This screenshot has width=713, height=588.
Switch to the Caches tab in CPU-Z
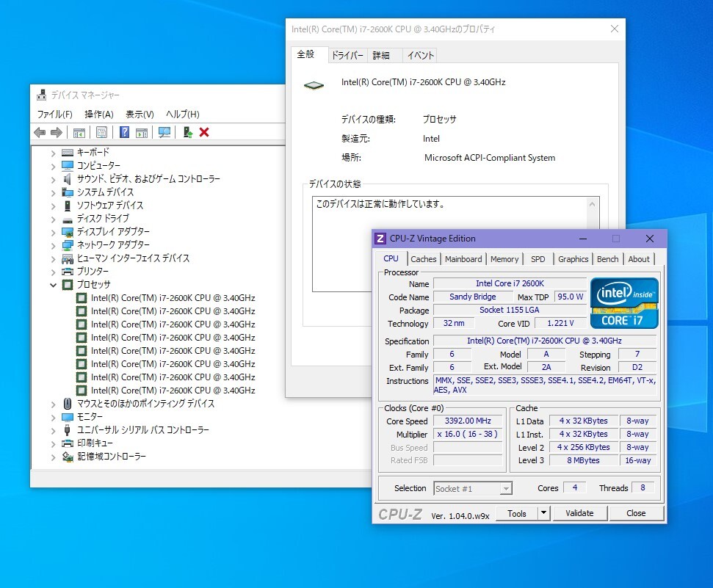coord(424,259)
